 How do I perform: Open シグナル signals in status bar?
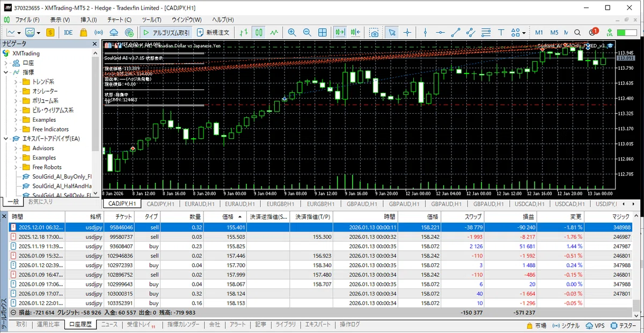pyautogui.click(x=565, y=325)
